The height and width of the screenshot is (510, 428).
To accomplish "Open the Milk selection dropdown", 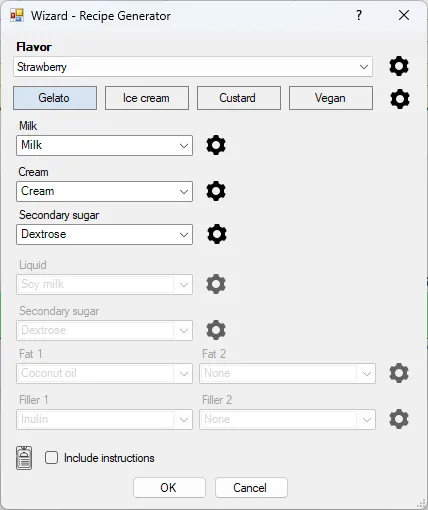I will click(x=104, y=145).
